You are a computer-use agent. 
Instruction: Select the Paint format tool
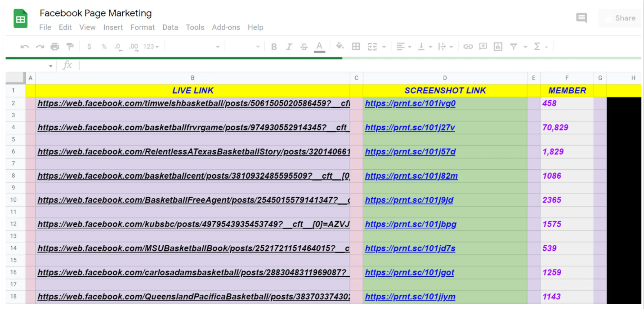coord(70,47)
